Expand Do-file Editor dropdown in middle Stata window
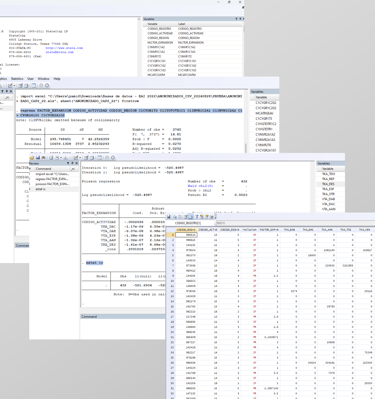375x399 pixels. coord(14,85)
